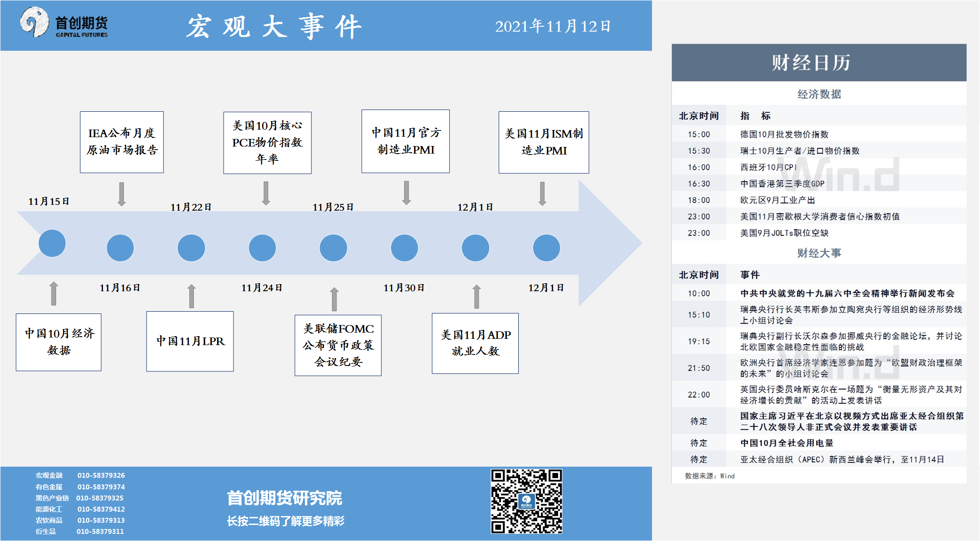Click the 18:00 time cell
This screenshot has width=980, height=541.
coord(699,200)
